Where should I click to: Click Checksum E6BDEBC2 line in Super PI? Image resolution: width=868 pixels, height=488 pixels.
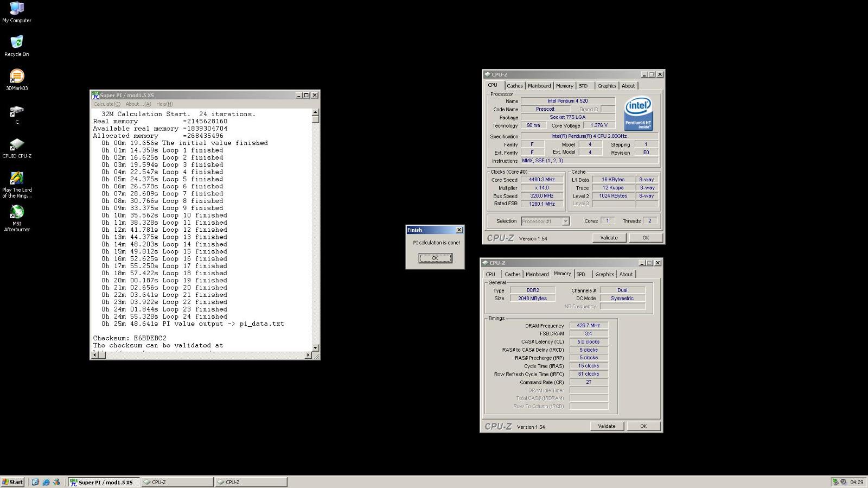coord(130,338)
